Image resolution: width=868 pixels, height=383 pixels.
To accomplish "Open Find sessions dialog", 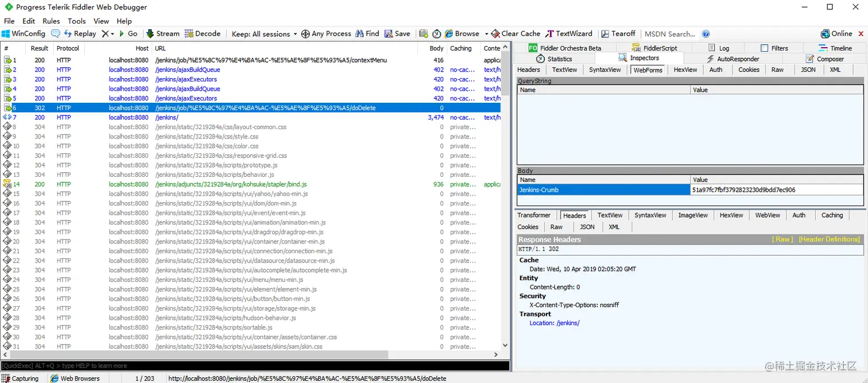I will [x=367, y=34].
